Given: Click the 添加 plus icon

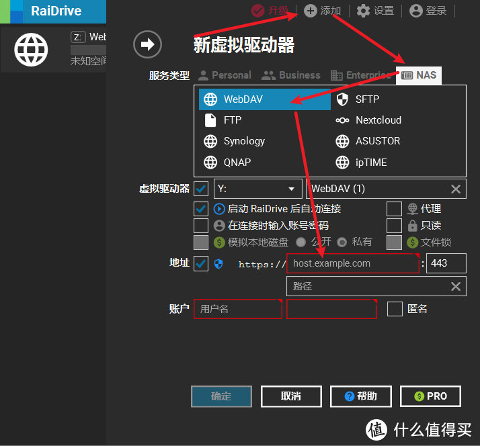Looking at the screenshot, I should pos(311,11).
